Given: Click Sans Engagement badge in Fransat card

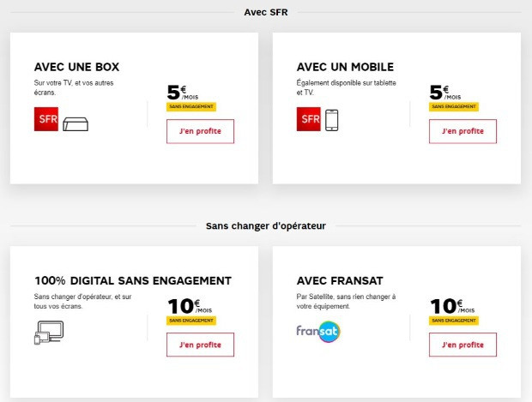Looking at the screenshot, I should [x=454, y=321].
